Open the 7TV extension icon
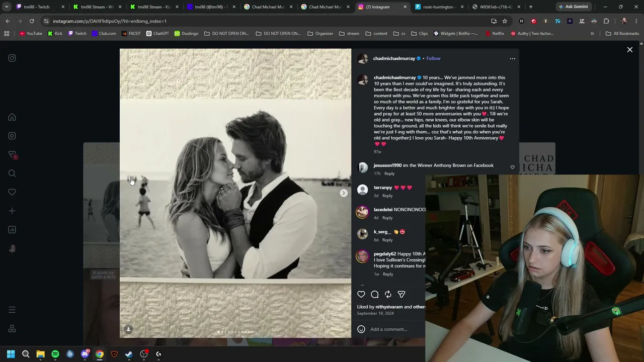644x362 pixels. 557,21
